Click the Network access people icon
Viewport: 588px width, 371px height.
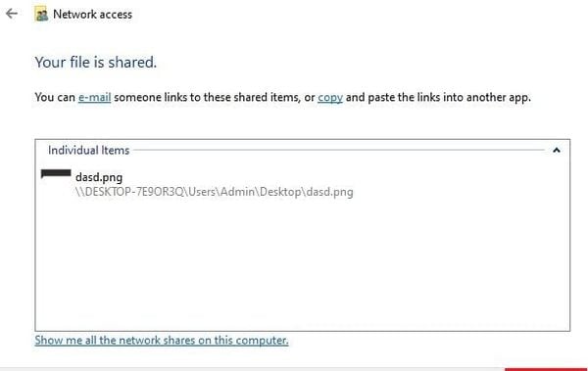(x=41, y=15)
